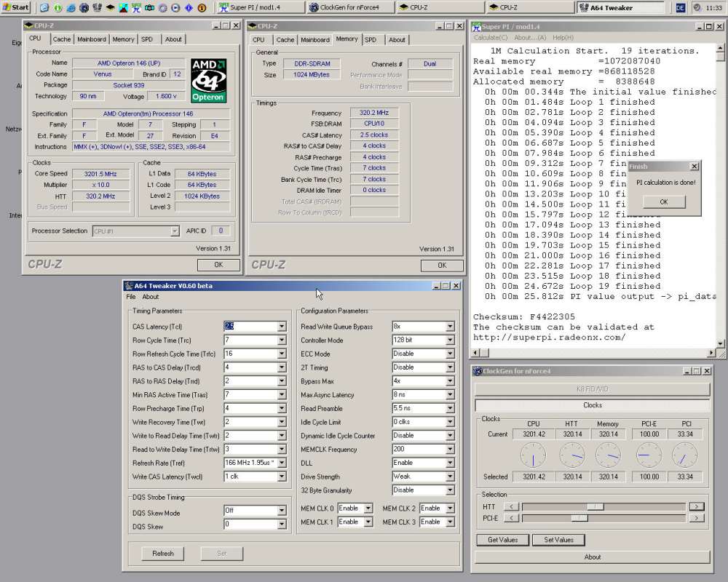
Task: Open the Controller Mode dropdown
Action: click(450, 340)
